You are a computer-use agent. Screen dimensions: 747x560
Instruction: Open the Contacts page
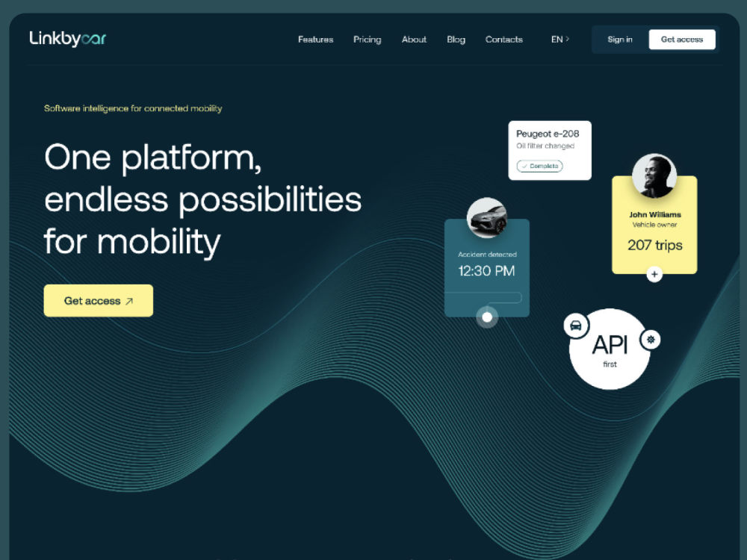click(x=503, y=40)
